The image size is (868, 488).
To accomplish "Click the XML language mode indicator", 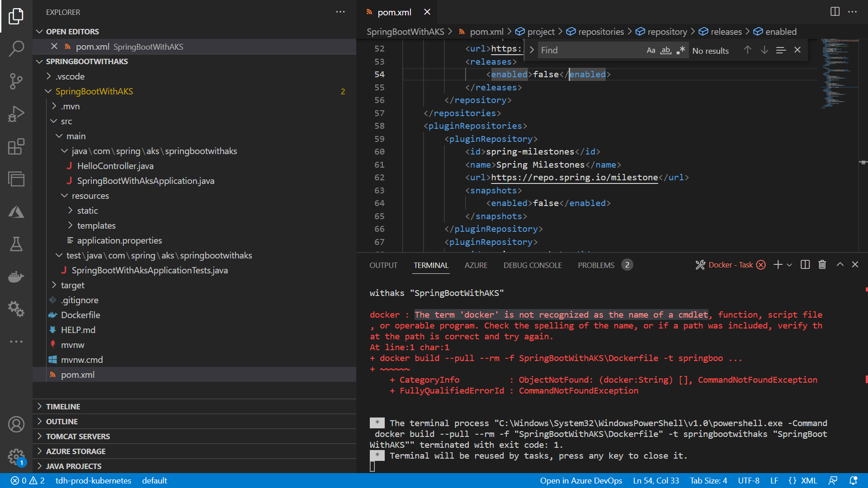I will [x=809, y=481].
